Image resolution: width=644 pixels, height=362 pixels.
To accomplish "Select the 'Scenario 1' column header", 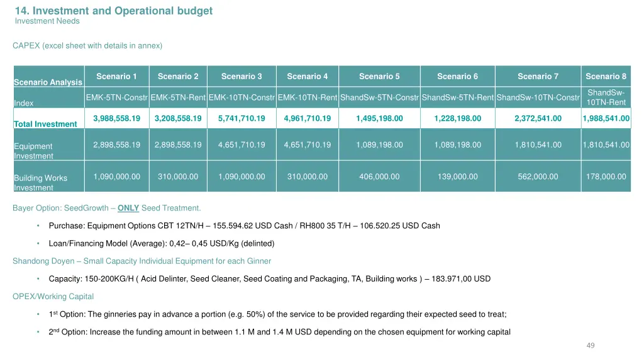I will [x=116, y=76].
